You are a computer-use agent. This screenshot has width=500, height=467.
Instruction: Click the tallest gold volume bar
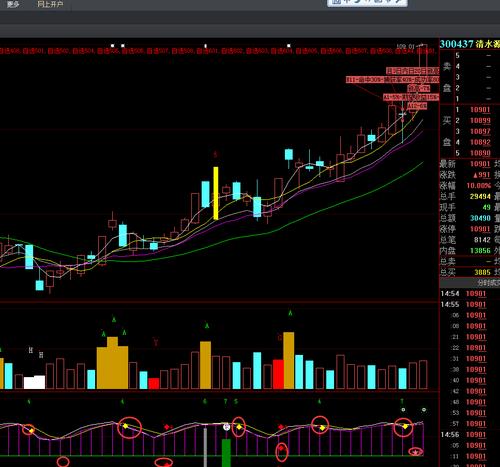289,360
